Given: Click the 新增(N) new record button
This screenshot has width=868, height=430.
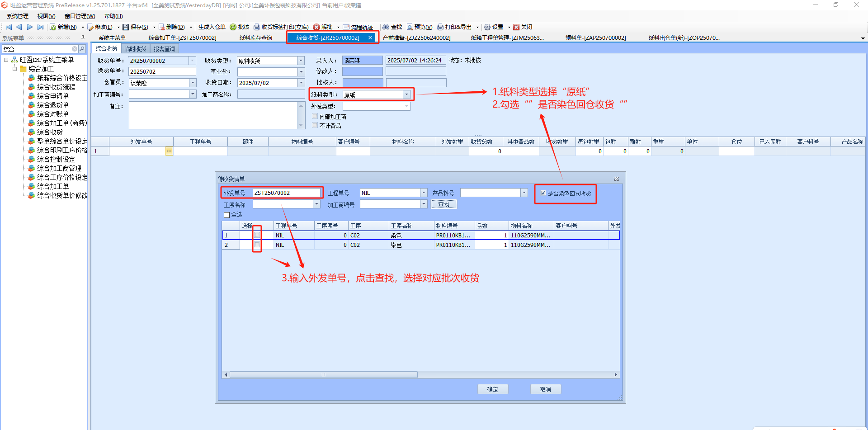Looking at the screenshot, I should [x=63, y=27].
